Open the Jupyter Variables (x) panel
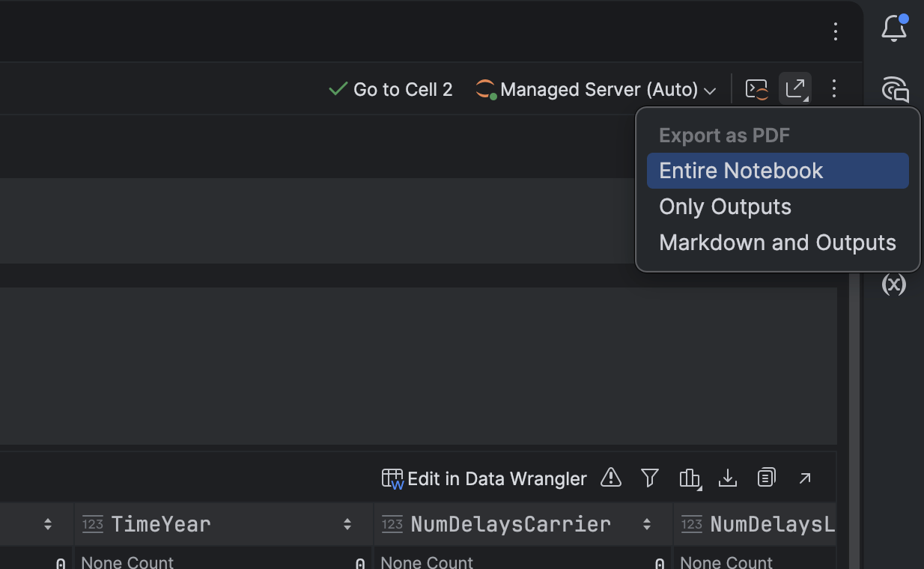 click(x=893, y=284)
